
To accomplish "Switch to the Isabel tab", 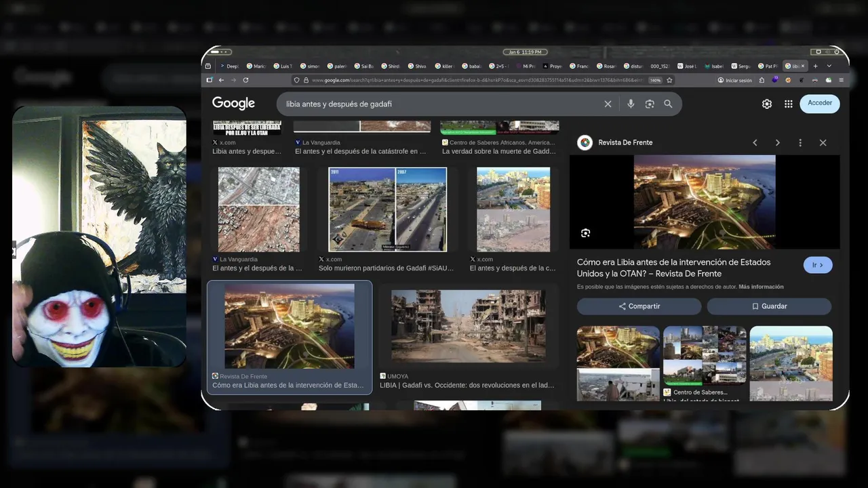I will pos(714,66).
